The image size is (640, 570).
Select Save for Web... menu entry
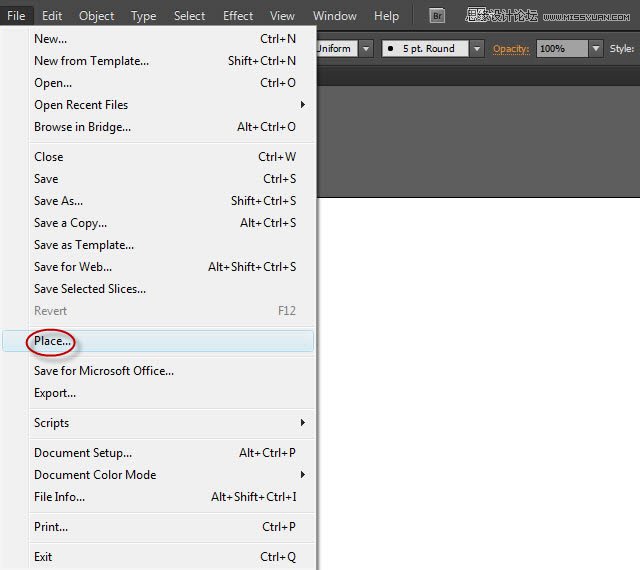pyautogui.click(x=73, y=267)
